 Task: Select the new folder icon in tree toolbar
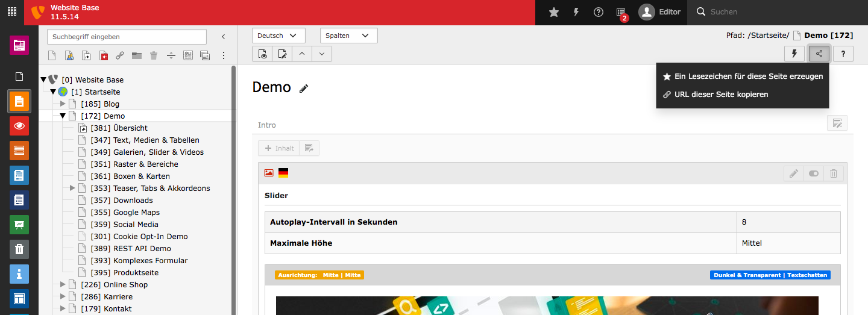[x=137, y=56]
